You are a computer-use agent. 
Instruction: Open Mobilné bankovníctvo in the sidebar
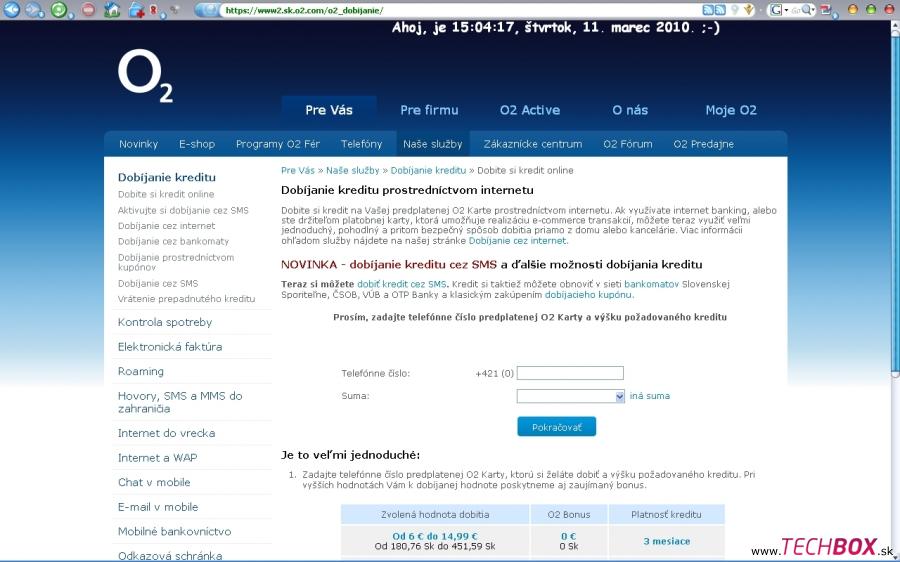tap(174, 532)
